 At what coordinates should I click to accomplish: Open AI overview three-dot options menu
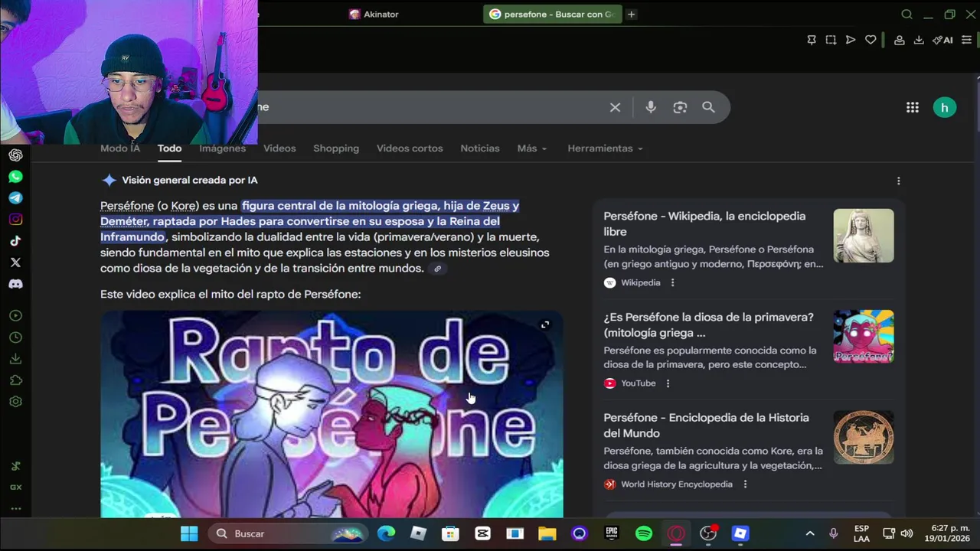898,181
